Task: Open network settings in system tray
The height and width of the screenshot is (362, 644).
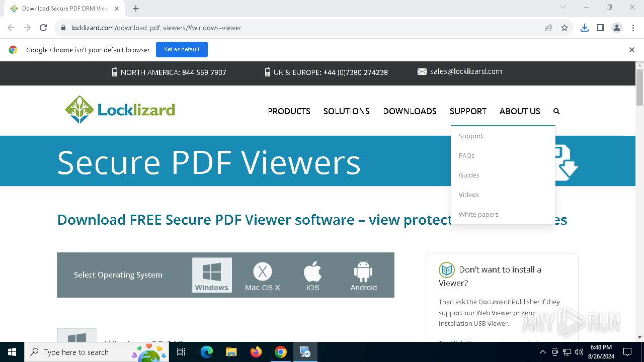Action: (567, 352)
